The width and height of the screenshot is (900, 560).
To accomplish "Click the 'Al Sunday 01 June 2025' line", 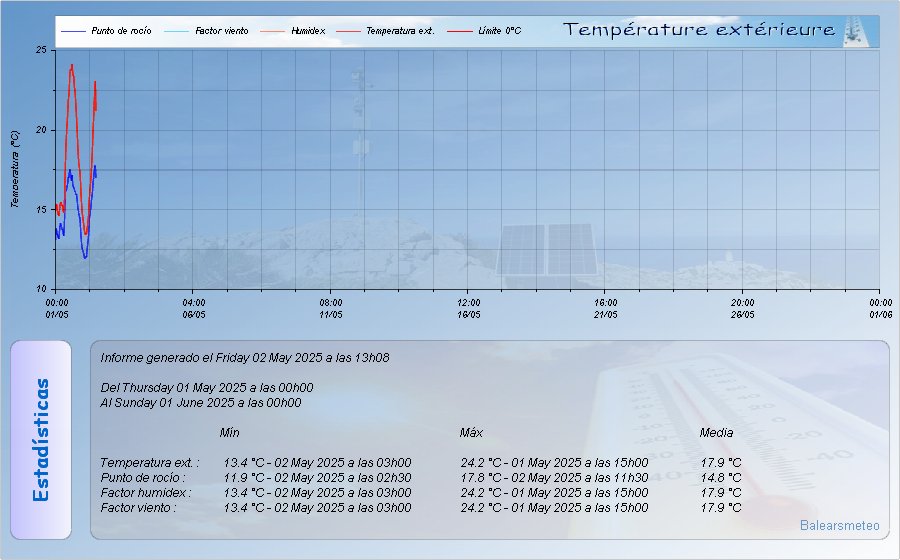I will [200, 403].
